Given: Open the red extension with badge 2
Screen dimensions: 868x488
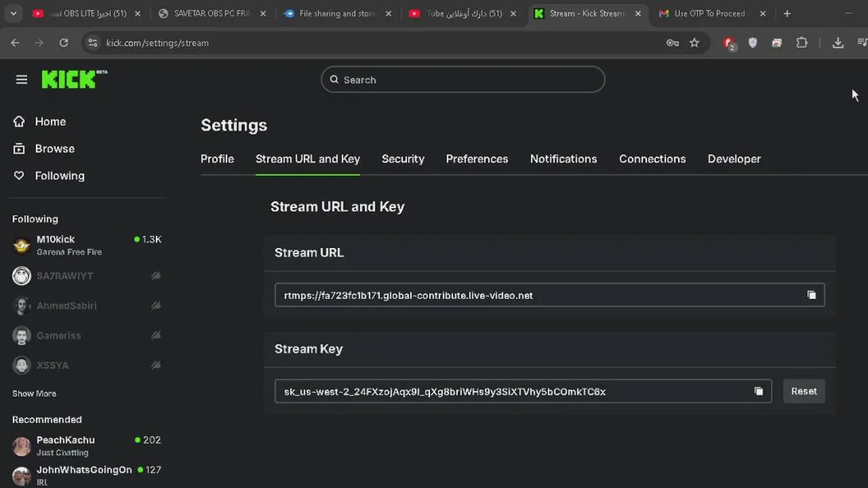Looking at the screenshot, I should tap(730, 43).
